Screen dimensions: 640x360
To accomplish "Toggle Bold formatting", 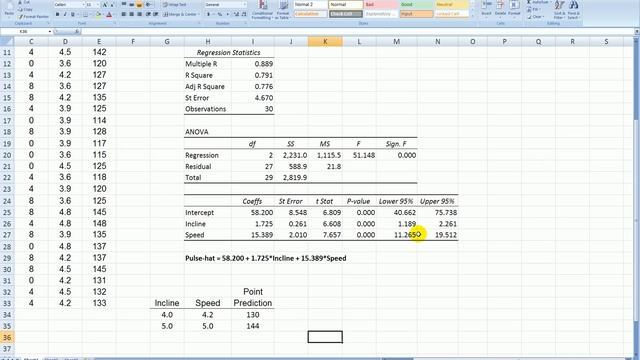I will tap(57, 14).
